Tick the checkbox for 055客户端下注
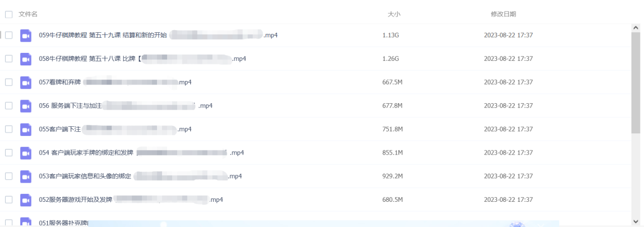 pyautogui.click(x=9, y=129)
